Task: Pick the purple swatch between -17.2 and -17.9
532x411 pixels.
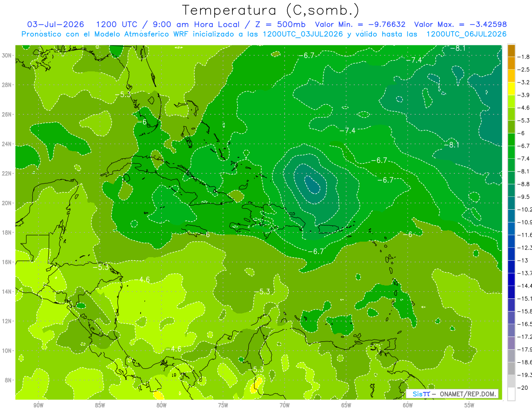Action: tap(511, 343)
